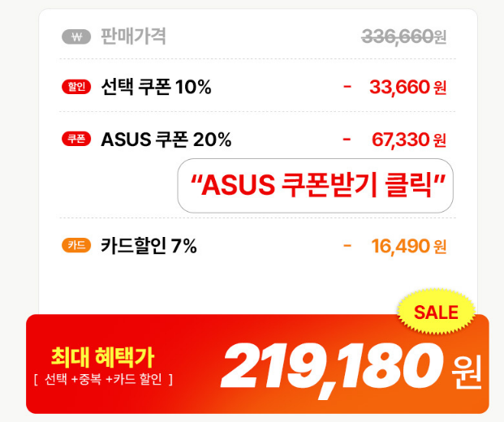Click the 카드할인 7% label

click(x=149, y=245)
